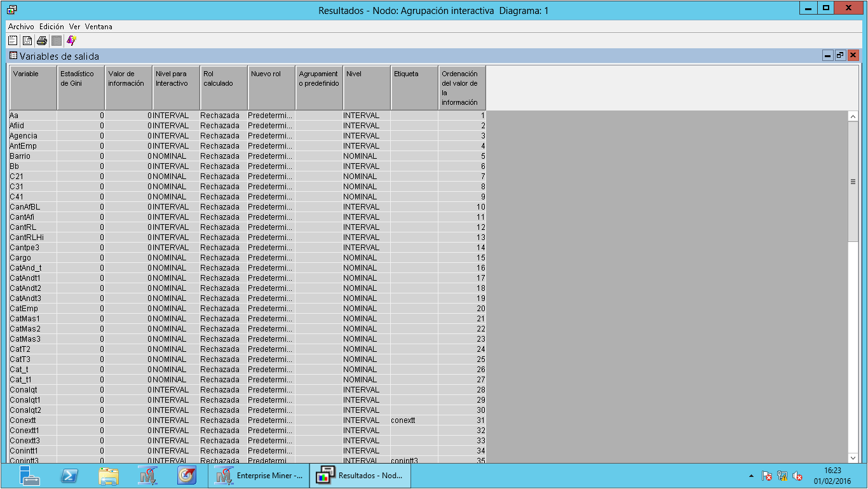Open a new output window via toolbar icon
Screen dimensions: 868x489
pyautogui.click(x=12, y=40)
